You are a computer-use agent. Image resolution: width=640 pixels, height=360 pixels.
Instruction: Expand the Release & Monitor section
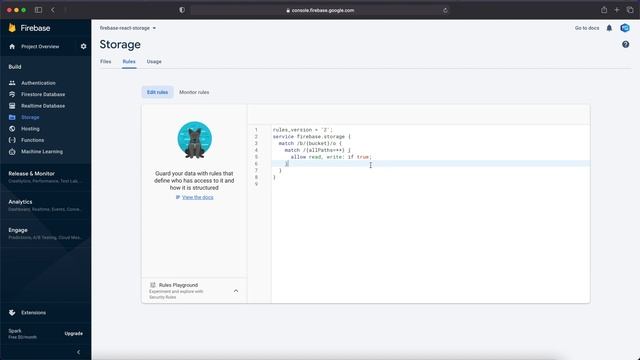click(x=45, y=177)
